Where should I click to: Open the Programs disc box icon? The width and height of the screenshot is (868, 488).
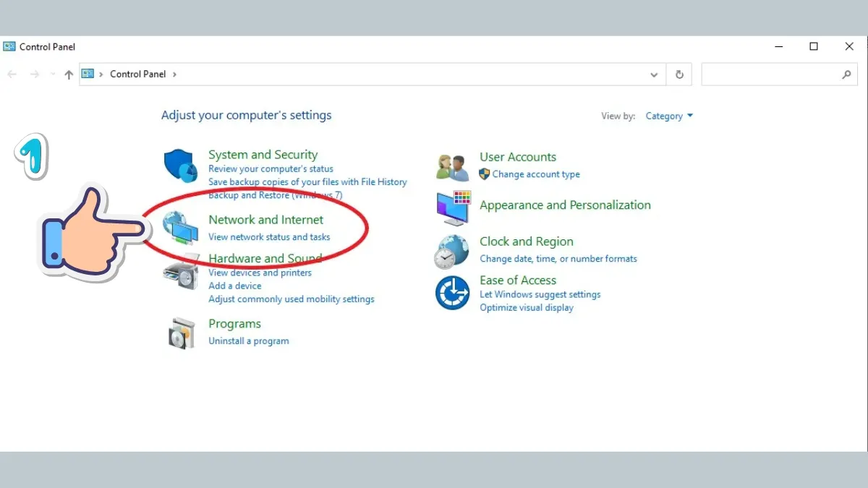180,333
